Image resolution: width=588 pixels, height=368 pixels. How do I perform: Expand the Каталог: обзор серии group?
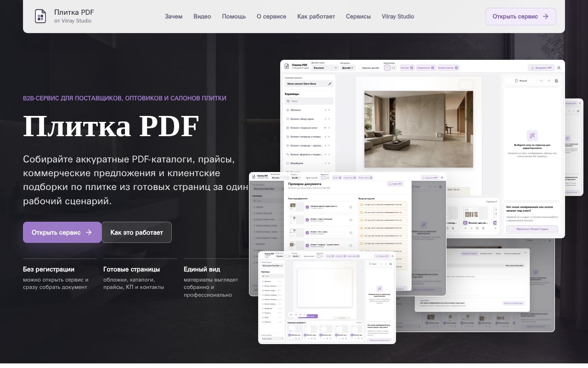329,119
